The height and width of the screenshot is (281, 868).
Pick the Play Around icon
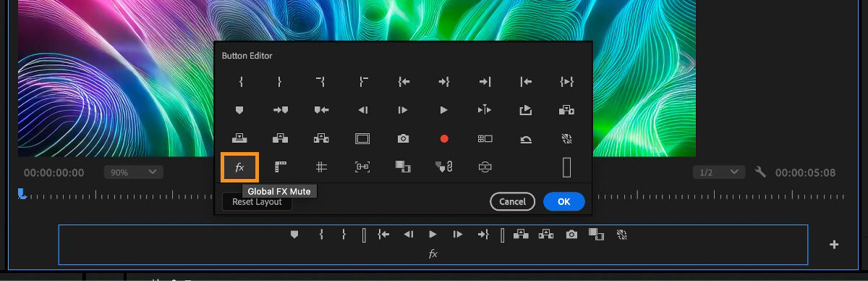tap(485, 110)
